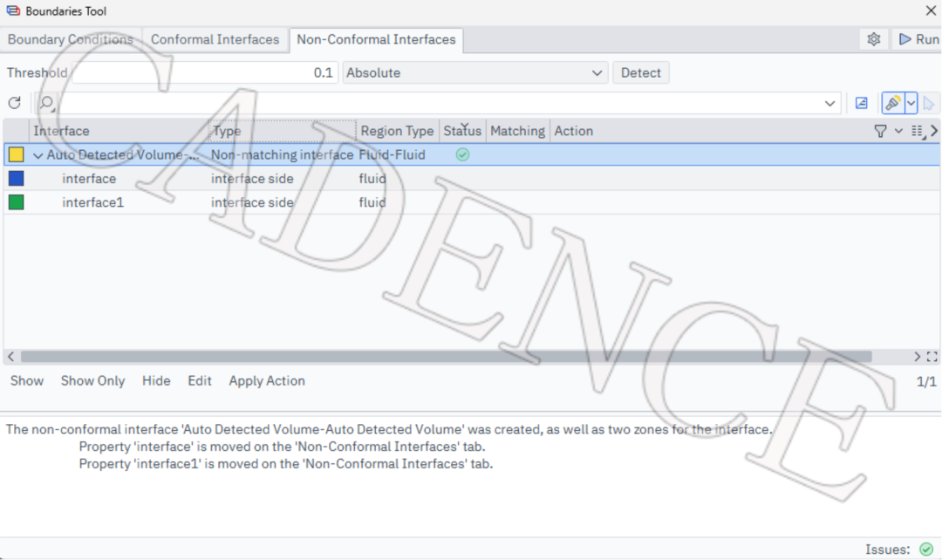Viewport: 942px width, 560px height.
Task: Open the search field history dropdown
Action: coord(829,103)
